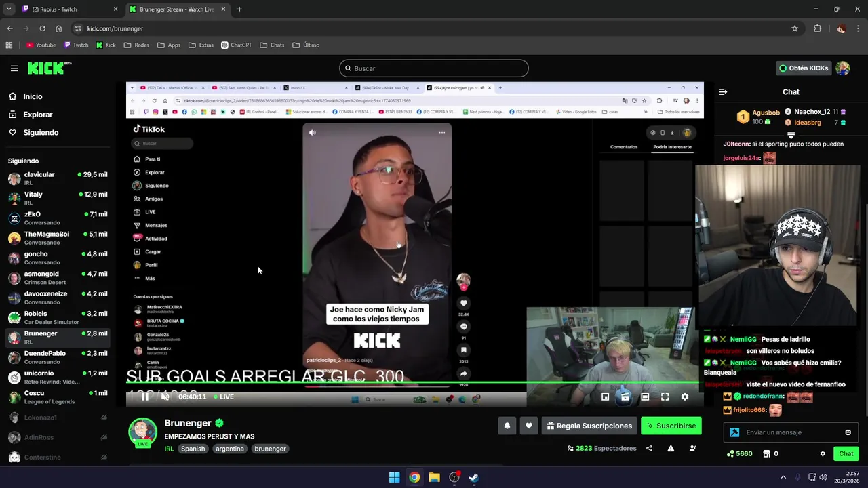Jump to LIVE in the player
The image size is (868, 488).
click(x=224, y=396)
